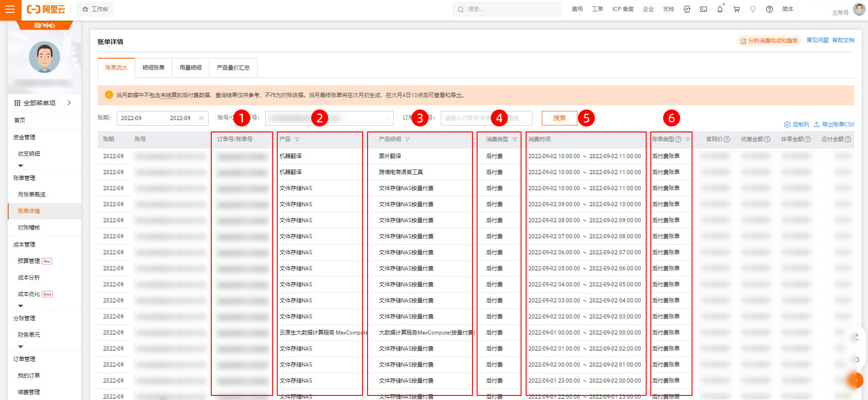This screenshot has width=868, height=400.
Task: Show help tooltip for 优惠金额
Action: pos(767,139)
